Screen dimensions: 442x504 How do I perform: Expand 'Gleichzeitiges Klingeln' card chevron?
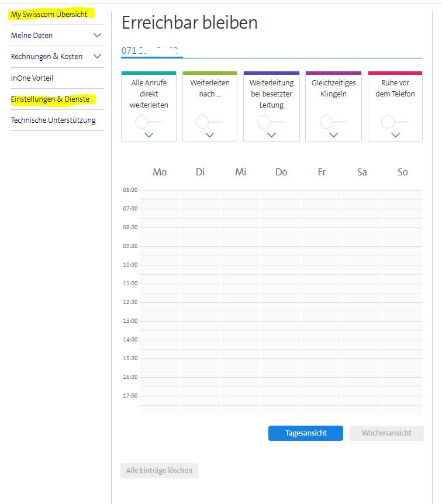click(x=333, y=135)
